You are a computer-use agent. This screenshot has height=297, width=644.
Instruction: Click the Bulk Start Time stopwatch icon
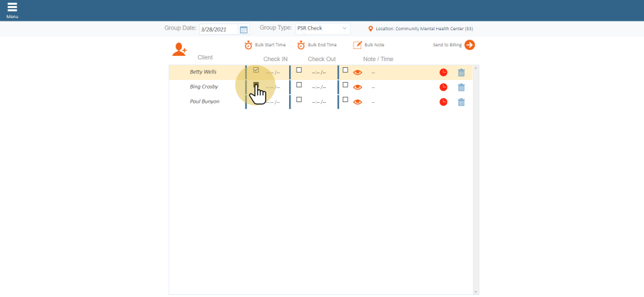[248, 45]
